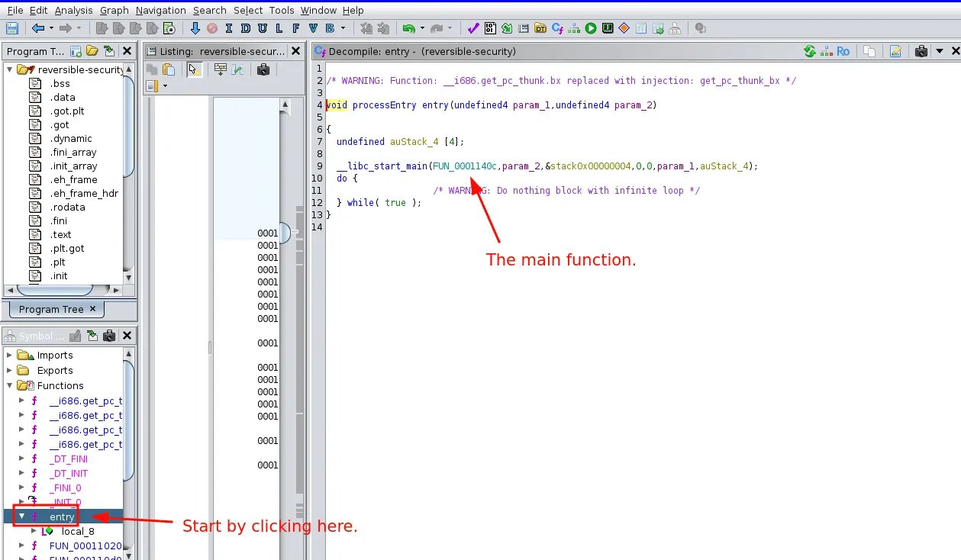Open the Select menu
This screenshot has width=961, height=560.
pos(248,10)
